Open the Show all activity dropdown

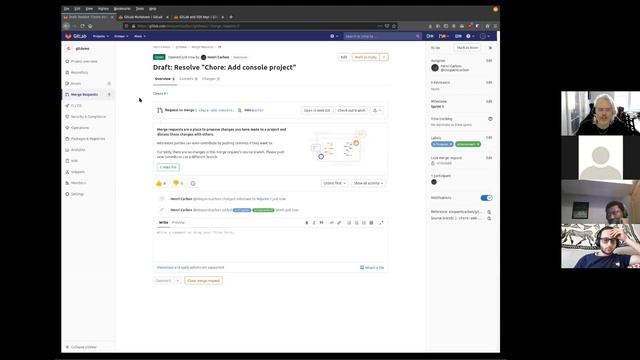click(368, 183)
